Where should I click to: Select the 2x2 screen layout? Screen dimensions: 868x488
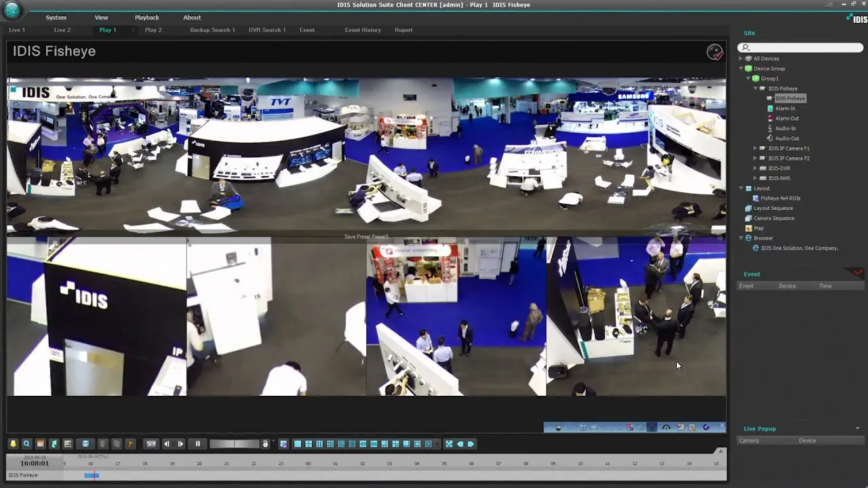[x=309, y=444]
